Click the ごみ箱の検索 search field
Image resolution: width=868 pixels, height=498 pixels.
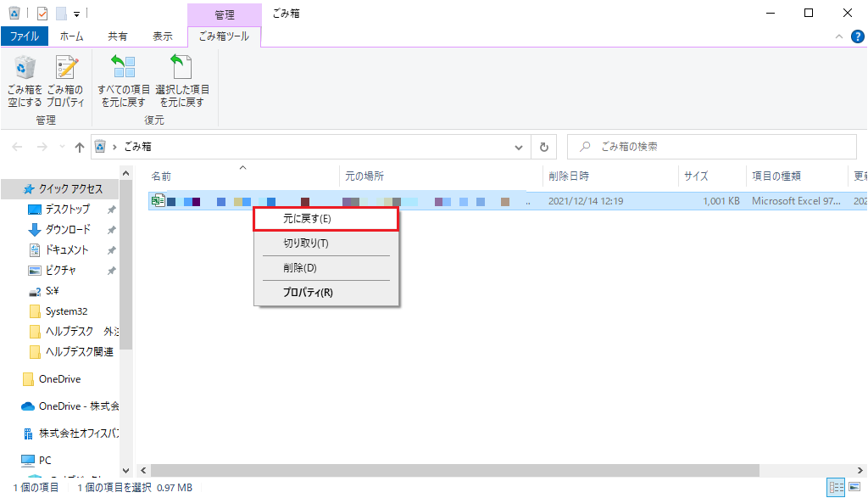pyautogui.click(x=721, y=147)
